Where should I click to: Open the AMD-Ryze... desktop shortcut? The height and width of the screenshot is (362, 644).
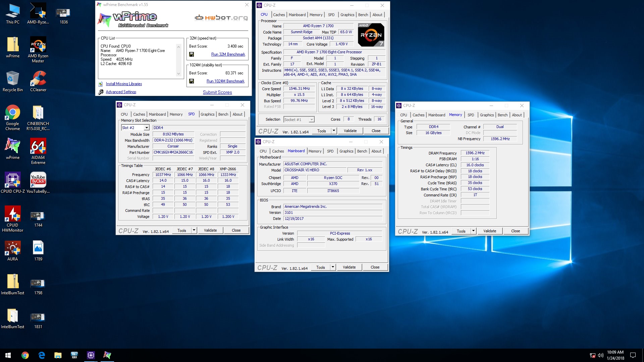point(38,13)
